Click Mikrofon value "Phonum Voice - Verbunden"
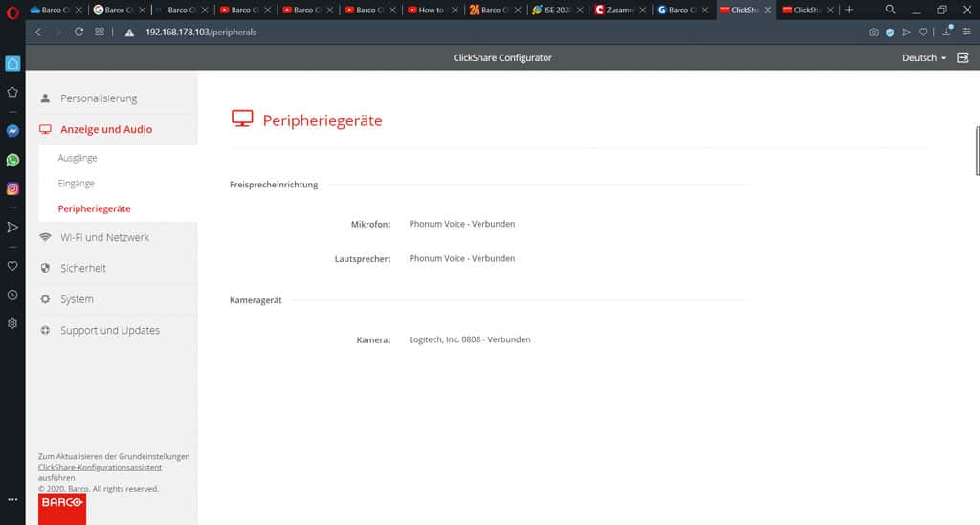Image resolution: width=980 pixels, height=525 pixels. [x=462, y=224]
